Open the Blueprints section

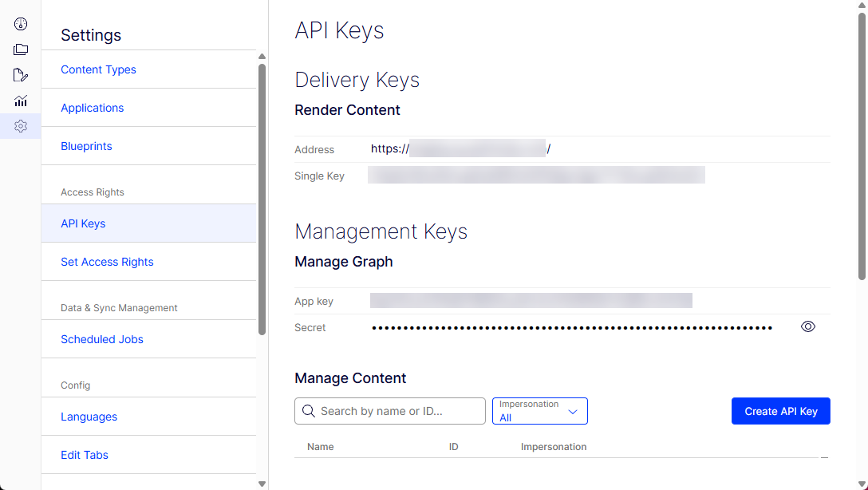(x=86, y=146)
